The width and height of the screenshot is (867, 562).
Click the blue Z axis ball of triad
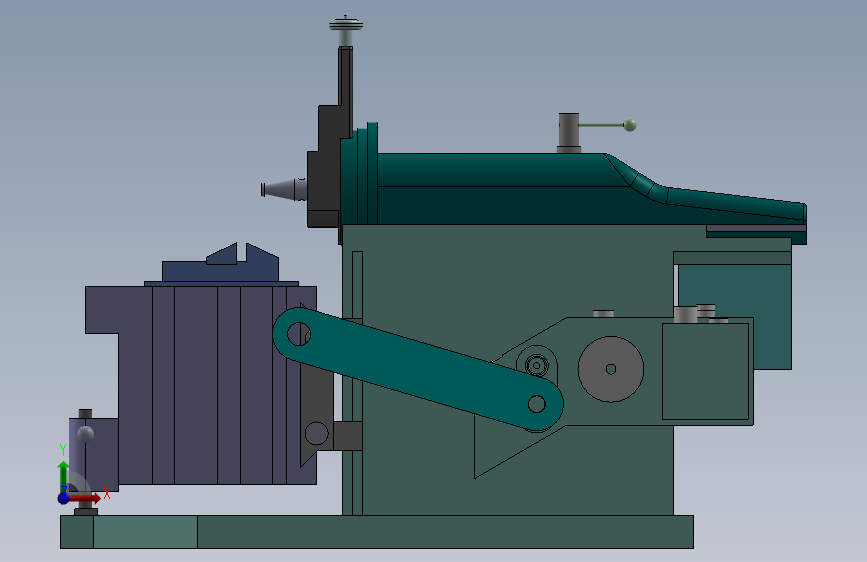[x=64, y=498]
